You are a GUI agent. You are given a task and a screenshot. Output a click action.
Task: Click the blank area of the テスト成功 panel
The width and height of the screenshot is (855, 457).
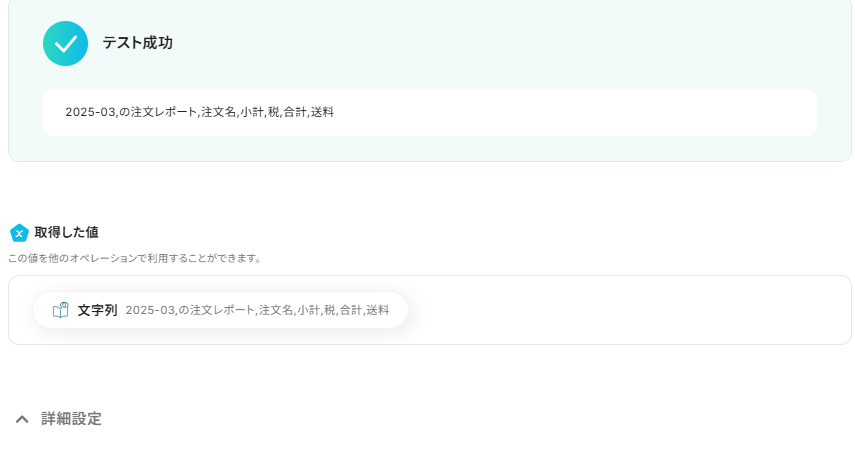click(491, 44)
